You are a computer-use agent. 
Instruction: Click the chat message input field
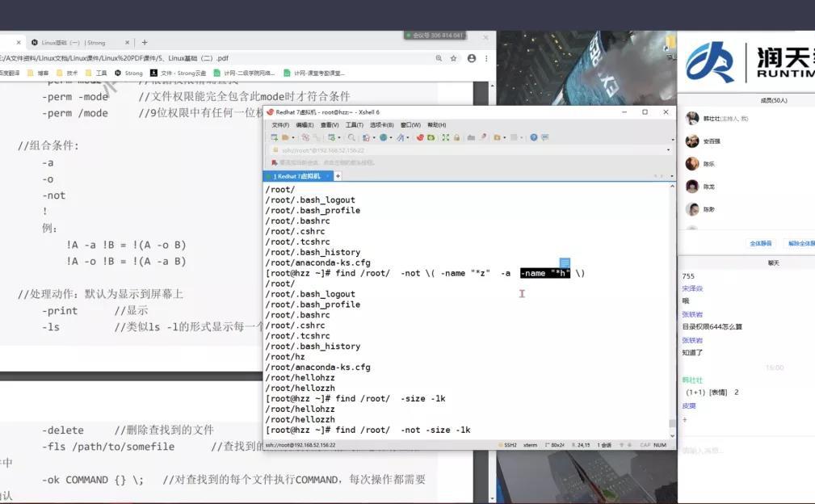743,450
